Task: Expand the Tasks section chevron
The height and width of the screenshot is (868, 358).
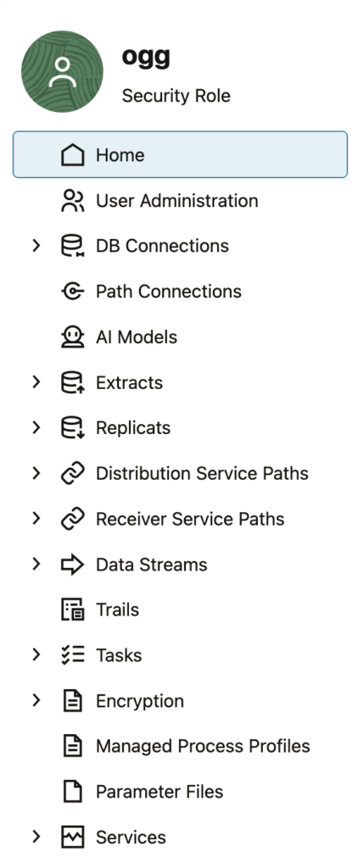Action: [x=36, y=655]
